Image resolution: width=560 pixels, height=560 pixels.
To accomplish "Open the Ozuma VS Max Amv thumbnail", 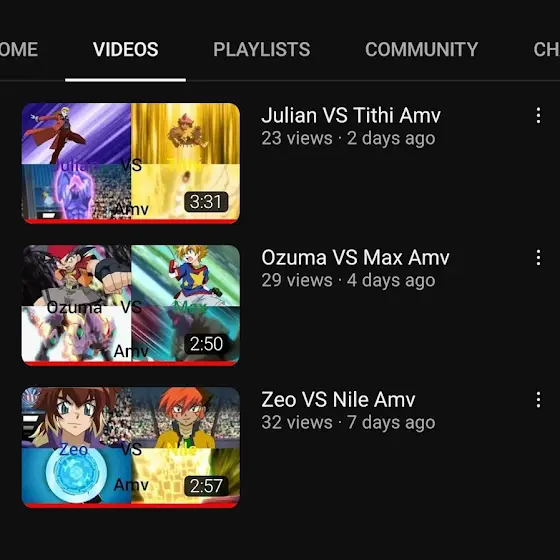I will [x=131, y=305].
